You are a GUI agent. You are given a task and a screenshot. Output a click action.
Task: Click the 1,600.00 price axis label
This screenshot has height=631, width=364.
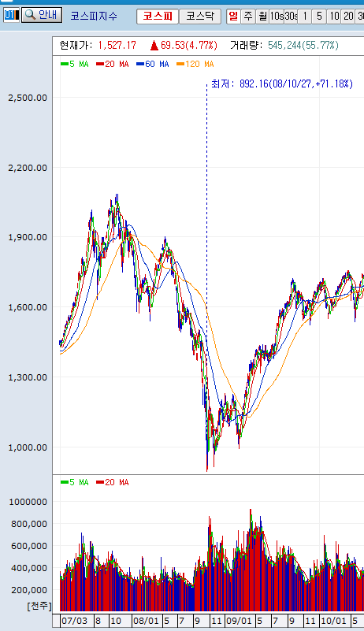coord(28,307)
